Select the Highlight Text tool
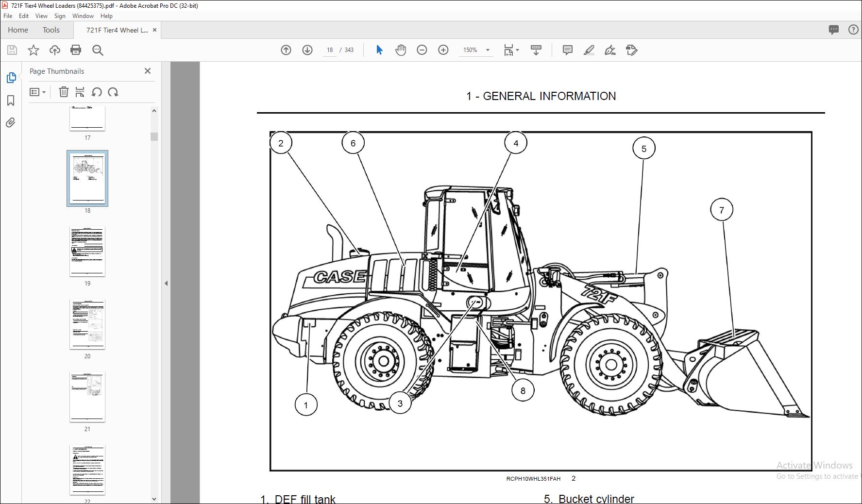The height and width of the screenshot is (504, 862). pyautogui.click(x=589, y=50)
